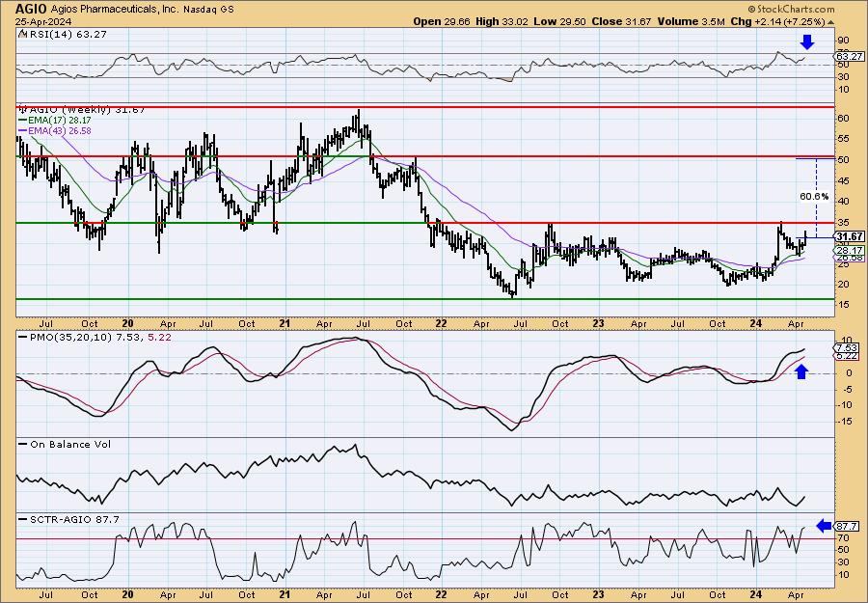Click the Nasdaq GS exchange label
The height and width of the screenshot is (603, 868).
(x=210, y=10)
